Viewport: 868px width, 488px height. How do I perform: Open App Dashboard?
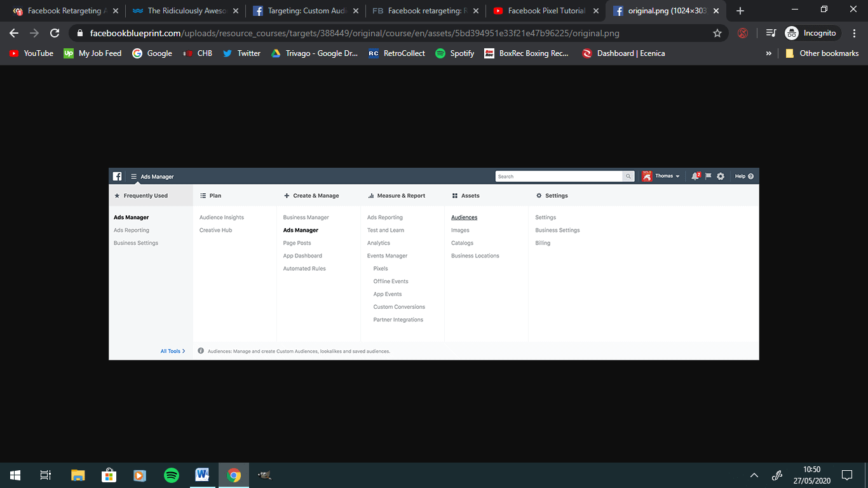302,255
